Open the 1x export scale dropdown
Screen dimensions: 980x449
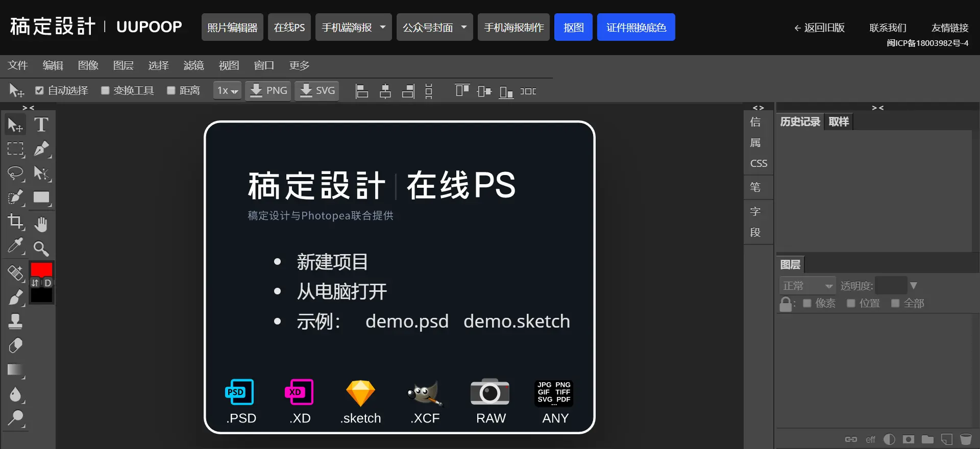(x=227, y=91)
